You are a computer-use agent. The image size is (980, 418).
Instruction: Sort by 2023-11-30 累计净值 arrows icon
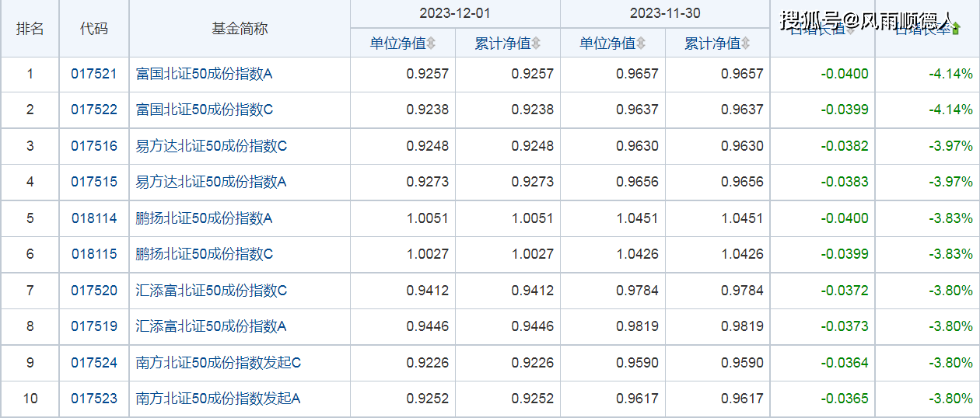pos(746,44)
